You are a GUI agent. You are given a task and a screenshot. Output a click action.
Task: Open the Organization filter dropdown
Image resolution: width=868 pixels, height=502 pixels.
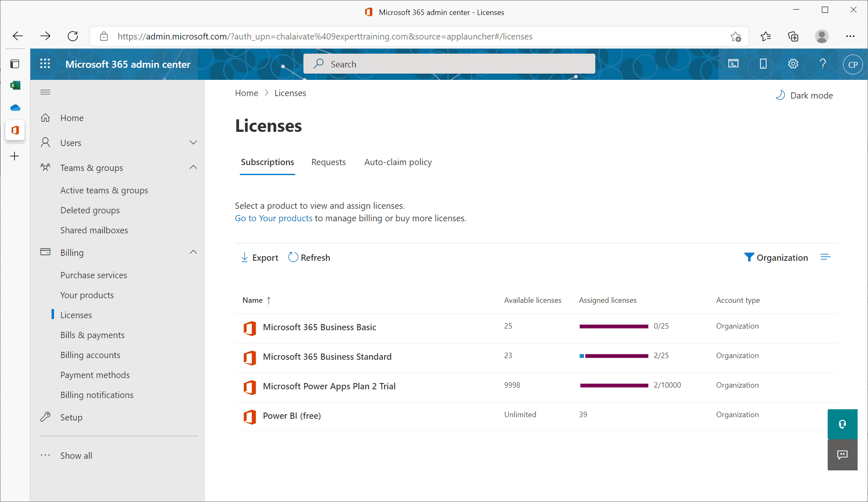[x=776, y=257]
